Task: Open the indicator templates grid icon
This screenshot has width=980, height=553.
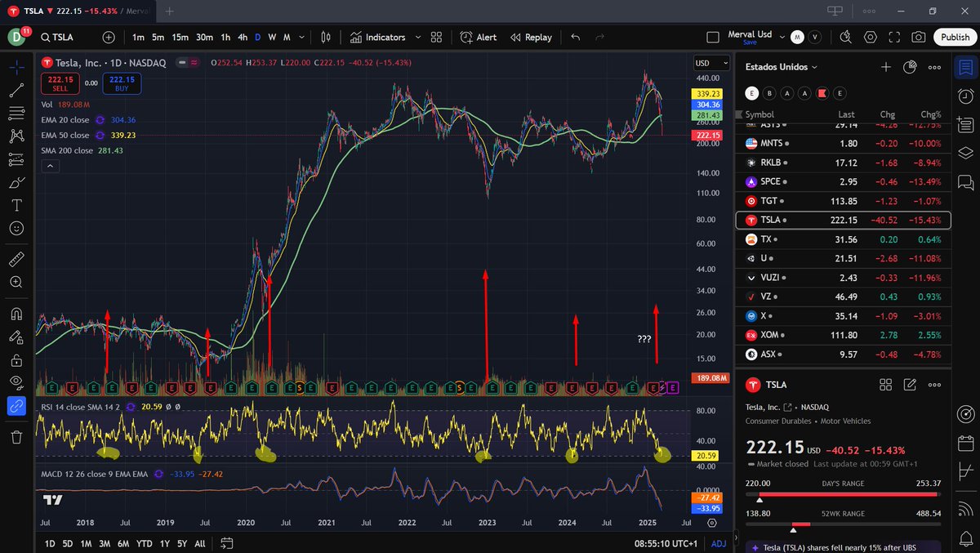Action: [436, 37]
